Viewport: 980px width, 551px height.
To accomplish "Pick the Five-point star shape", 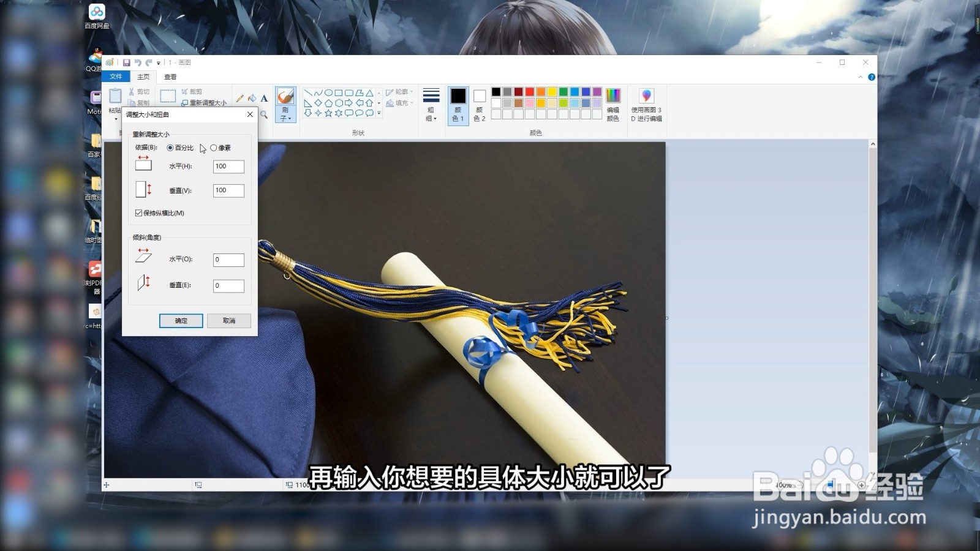I will [x=328, y=113].
